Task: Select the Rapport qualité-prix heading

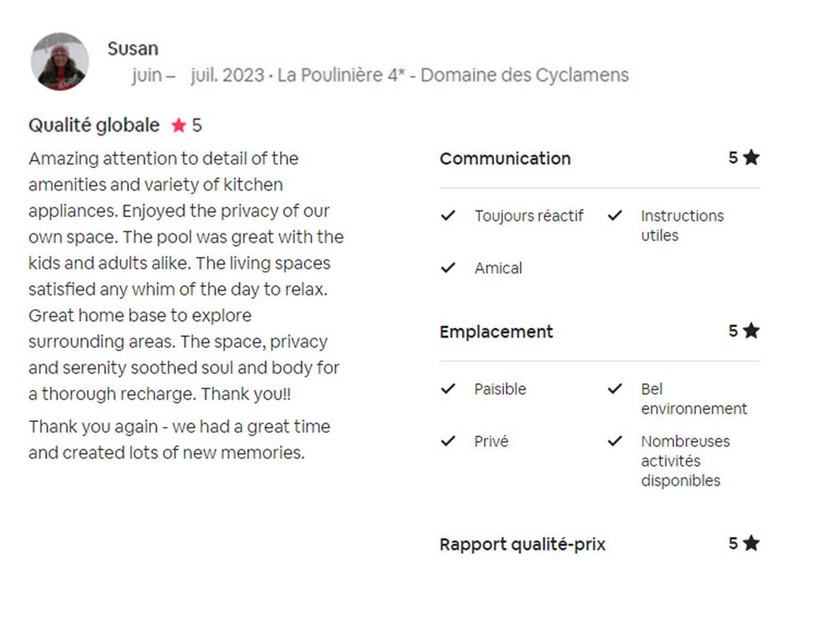Action: 522,544
